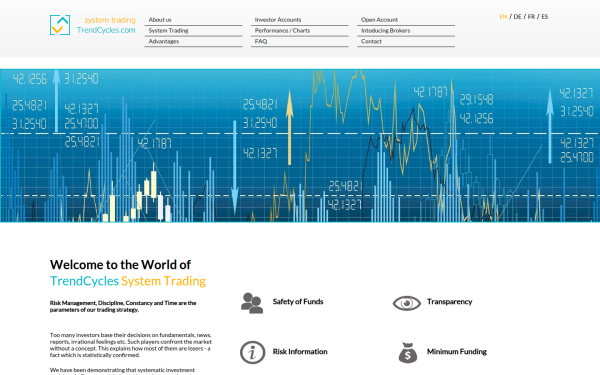
Task: Open the System Trading menu item
Action: pos(193,31)
